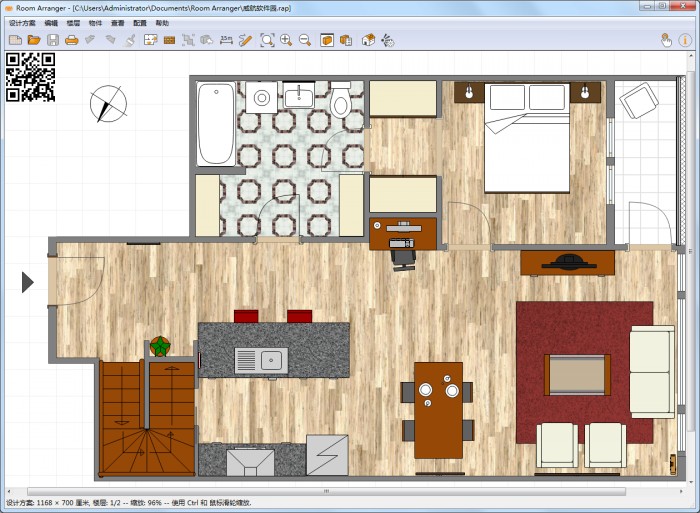Click the QR code image on canvas
This screenshot has width=700, height=513.
pos(30,77)
